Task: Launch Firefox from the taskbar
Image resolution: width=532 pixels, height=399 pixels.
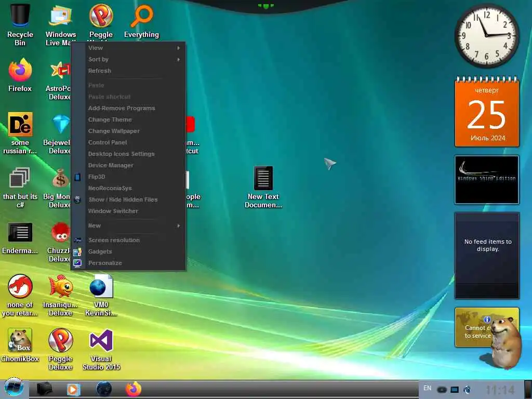Action: point(134,389)
